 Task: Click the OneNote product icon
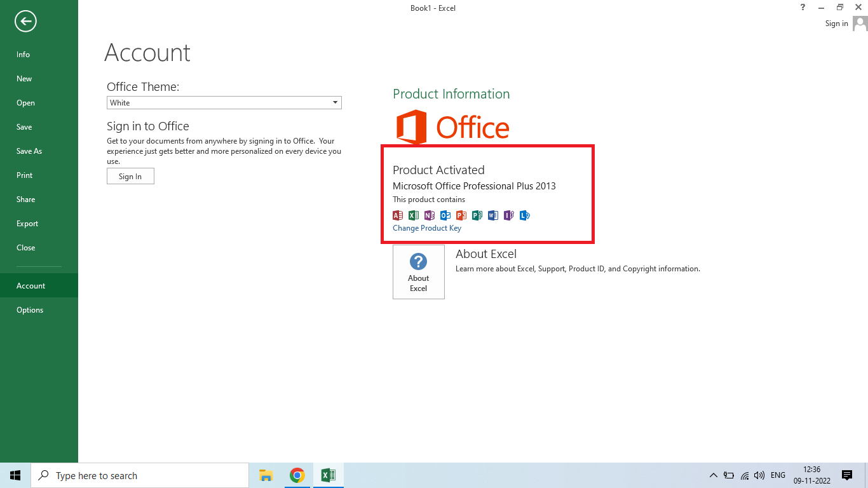coord(430,215)
